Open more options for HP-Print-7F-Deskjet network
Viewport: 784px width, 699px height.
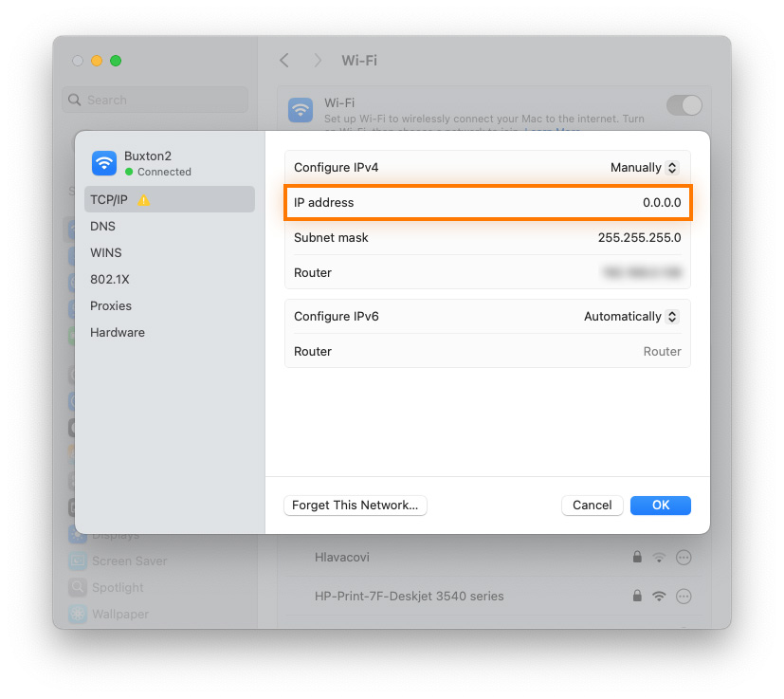point(684,596)
